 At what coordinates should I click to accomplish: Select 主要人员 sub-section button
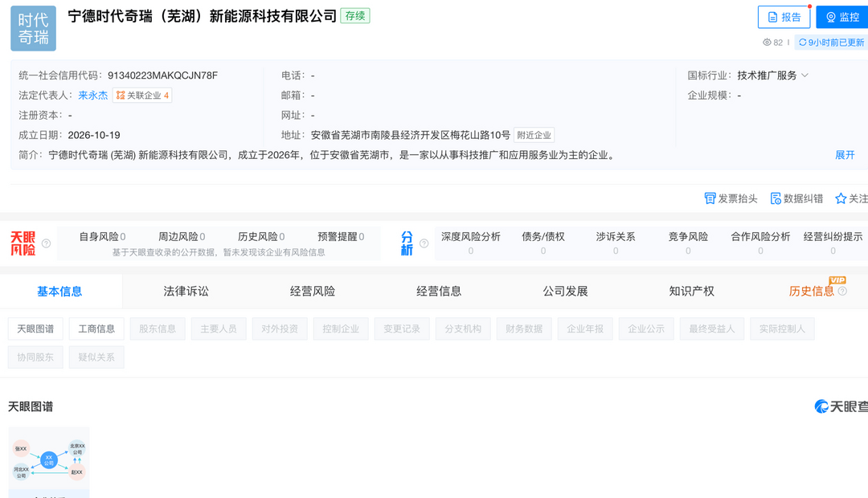point(219,329)
